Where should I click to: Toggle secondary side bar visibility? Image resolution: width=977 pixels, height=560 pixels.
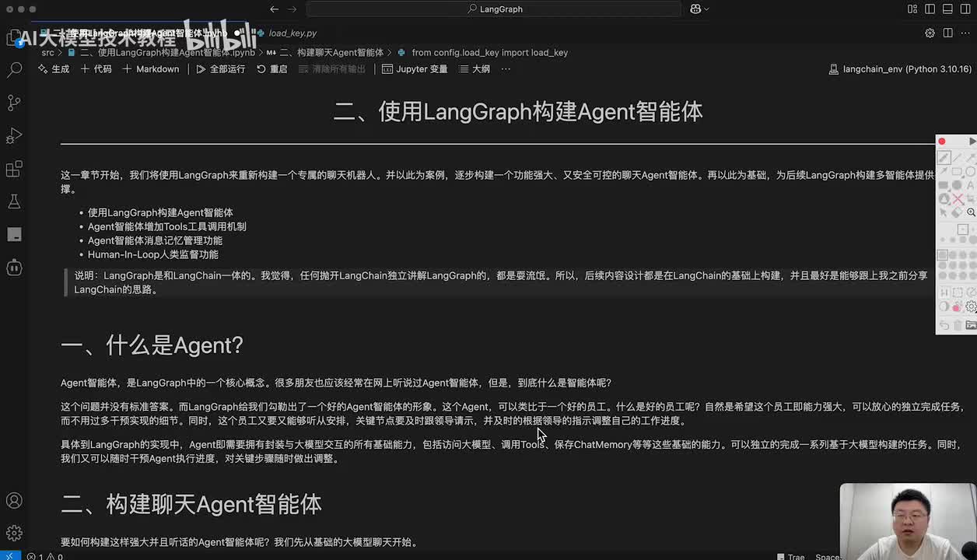(x=965, y=9)
